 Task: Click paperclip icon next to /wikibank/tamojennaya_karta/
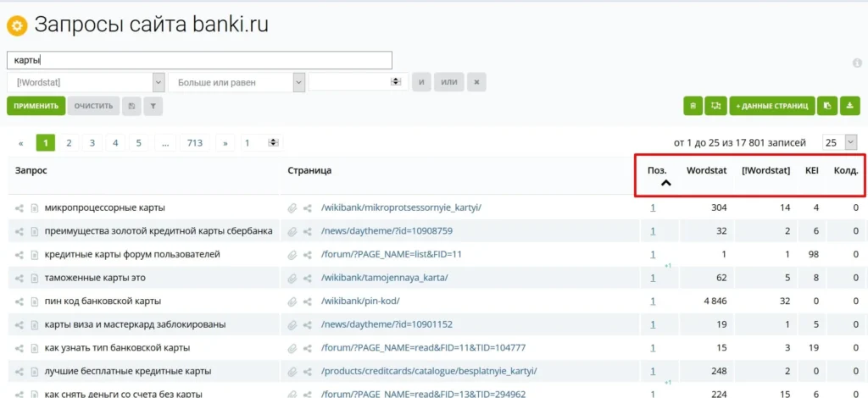tap(292, 278)
